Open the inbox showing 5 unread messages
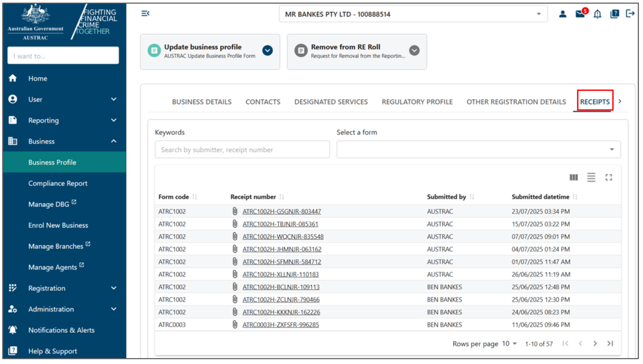 580,14
